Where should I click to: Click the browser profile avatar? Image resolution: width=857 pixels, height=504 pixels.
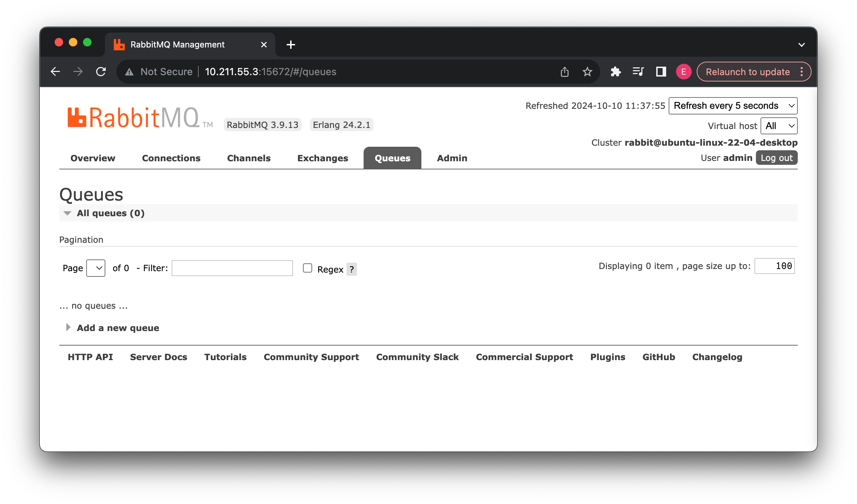683,71
